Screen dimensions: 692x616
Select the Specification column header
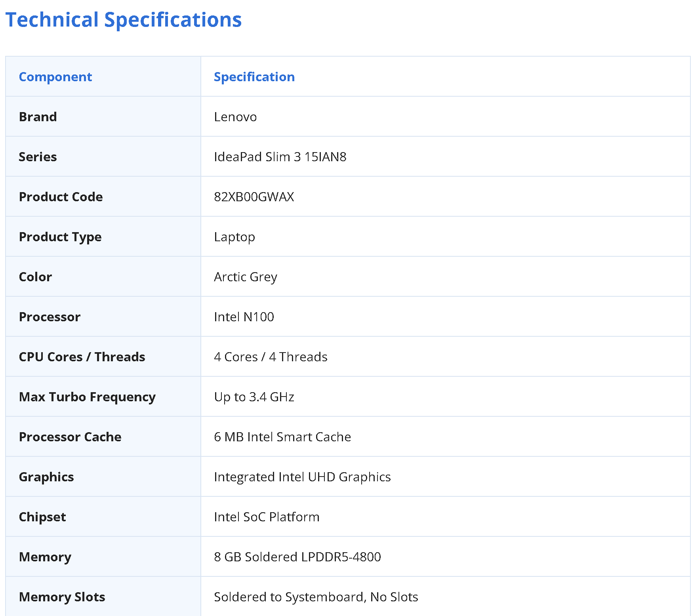(x=254, y=77)
